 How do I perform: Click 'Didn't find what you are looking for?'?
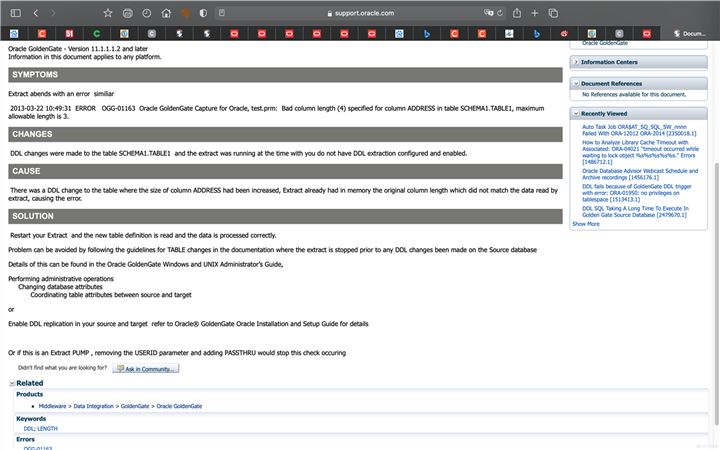click(62, 368)
